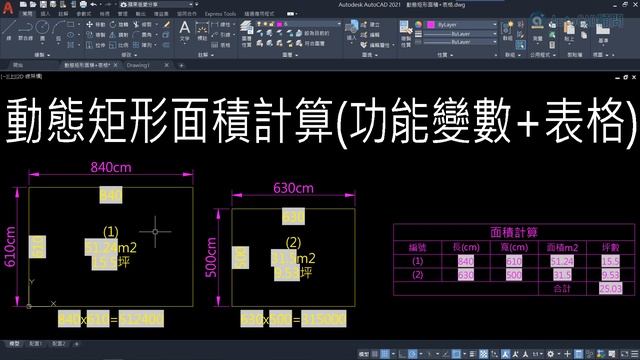640x360 pixels.
Task: Click the magenta object color swatch
Action: coord(431,25)
